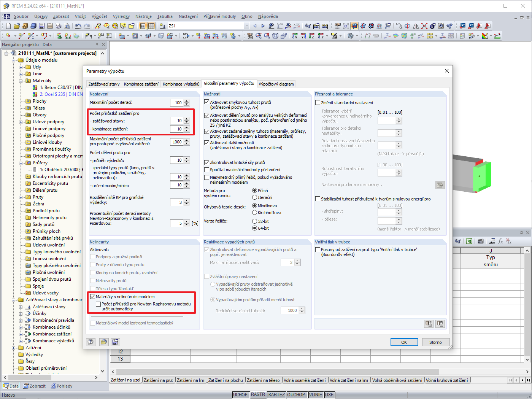
Task: Increase 'Maximální počet iterací' with spinner up
Action: pyautogui.click(x=187, y=101)
